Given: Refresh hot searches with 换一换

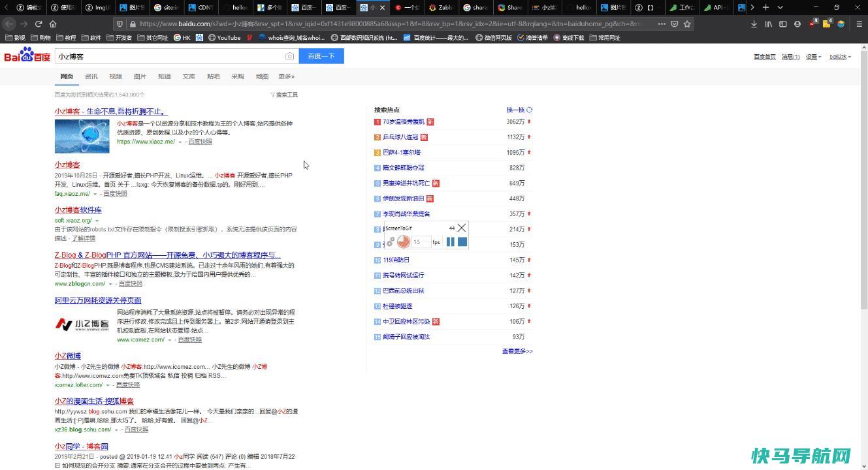Looking at the screenshot, I should [519, 110].
